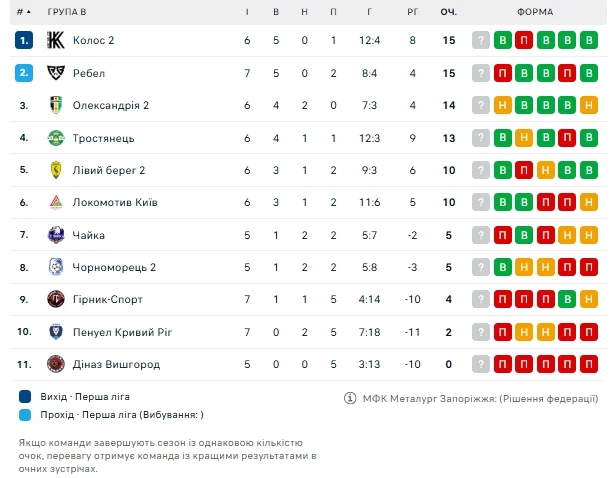
Task: Click Колос 2 upcoming match question mark
Action: (x=481, y=41)
